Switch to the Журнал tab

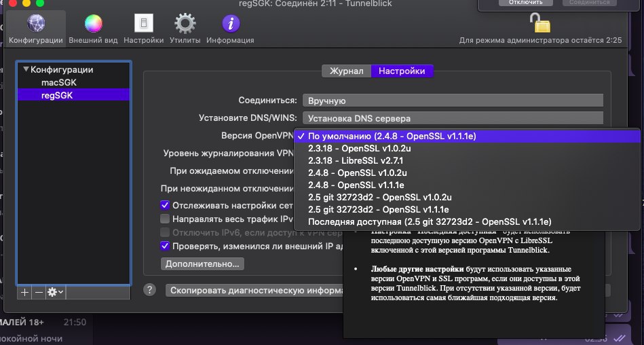[x=347, y=71]
